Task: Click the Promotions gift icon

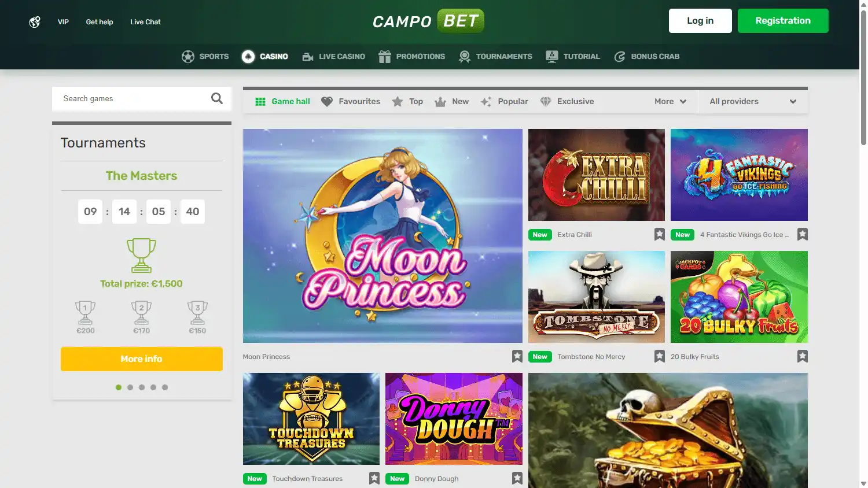Action: (385, 57)
